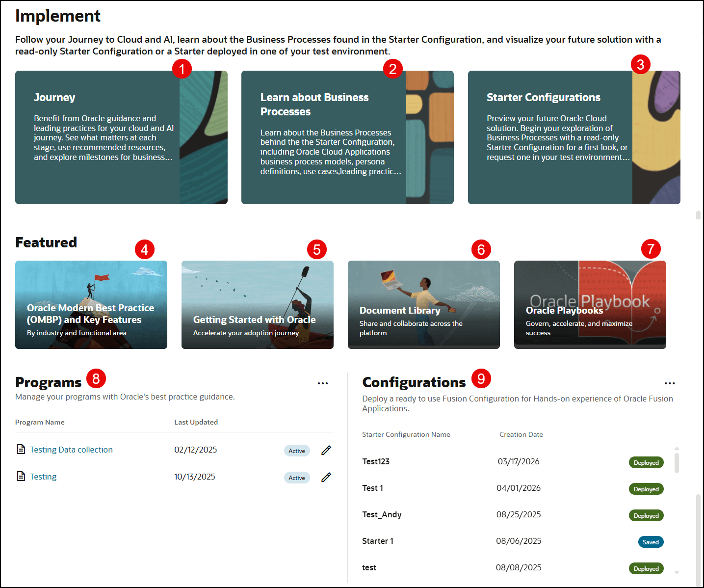
Task: Click Starter Configuration Name column header
Action: (x=406, y=434)
